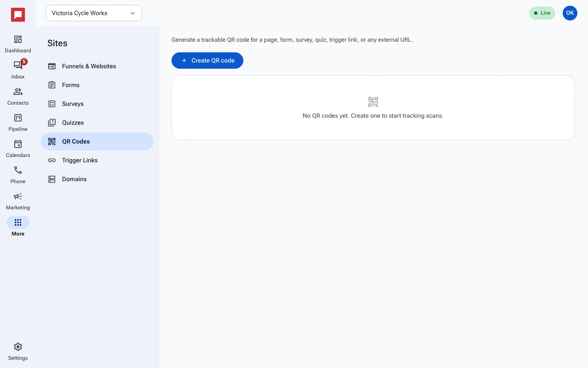Click the Funnels & Websites icon
588x368 pixels.
tap(52, 66)
